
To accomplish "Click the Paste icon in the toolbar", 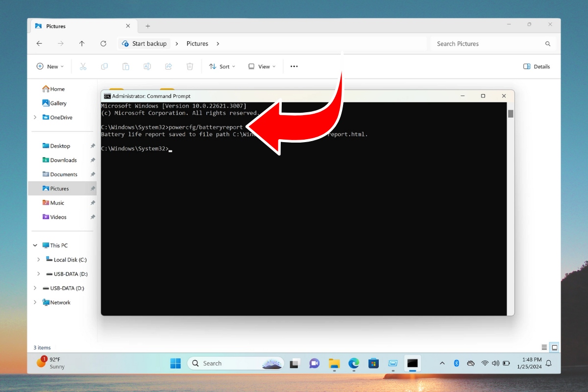I will coord(125,67).
